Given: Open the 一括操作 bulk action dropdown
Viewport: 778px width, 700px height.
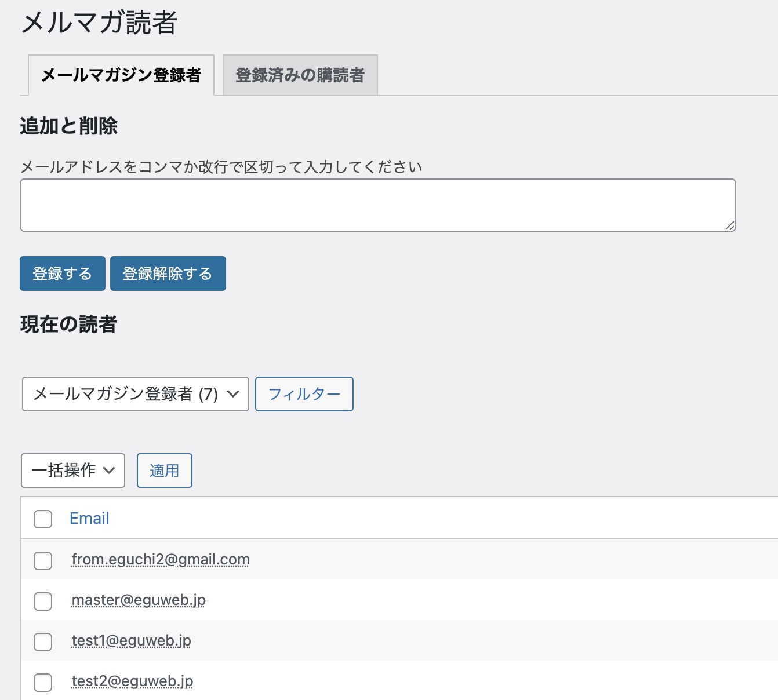Looking at the screenshot, I should (72, 471).
